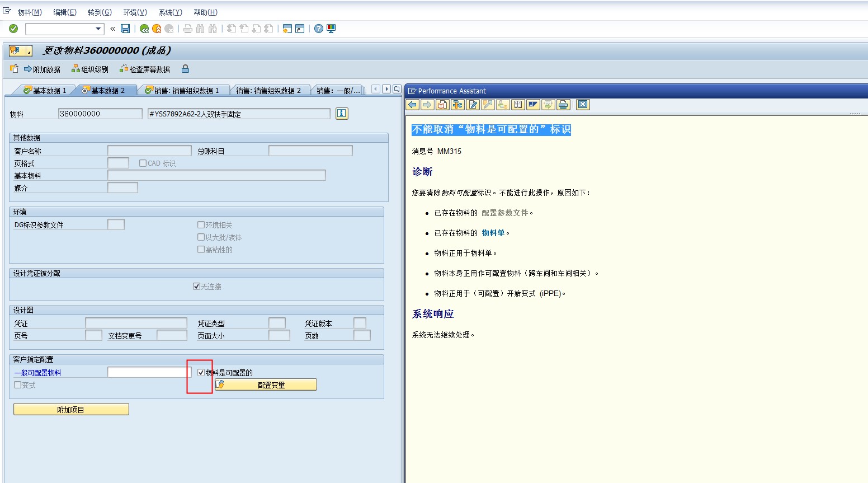Follow the 配置参数文件 link in the diagnosis
This screenshot has height=483, width=868.
click(x=504, y=213)
